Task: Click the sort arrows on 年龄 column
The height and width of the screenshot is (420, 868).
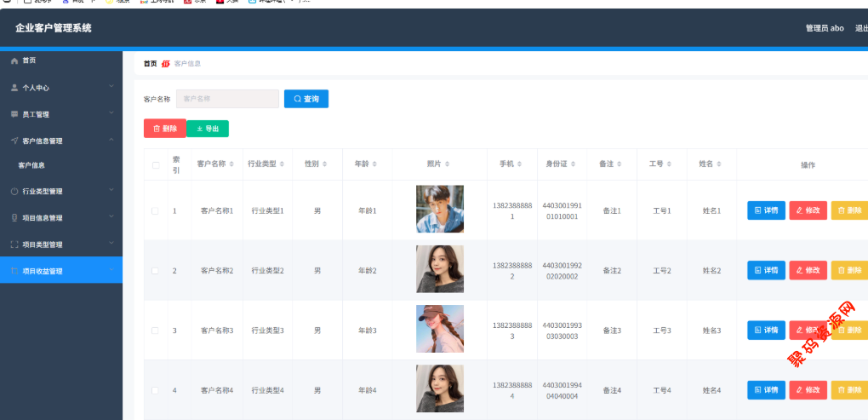Action: (374, 164)
